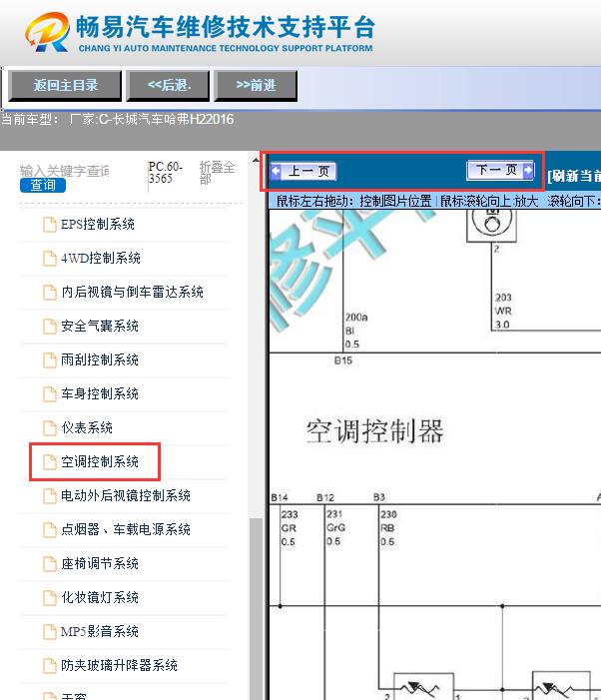Open 化妆镜灯系统 entry
This screenshot has width=601, height=700.
click(100, 597)
